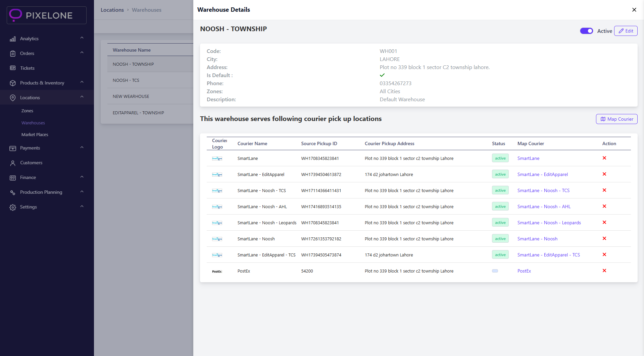Click Source Pickup ID column header

(x=319, y=143)
